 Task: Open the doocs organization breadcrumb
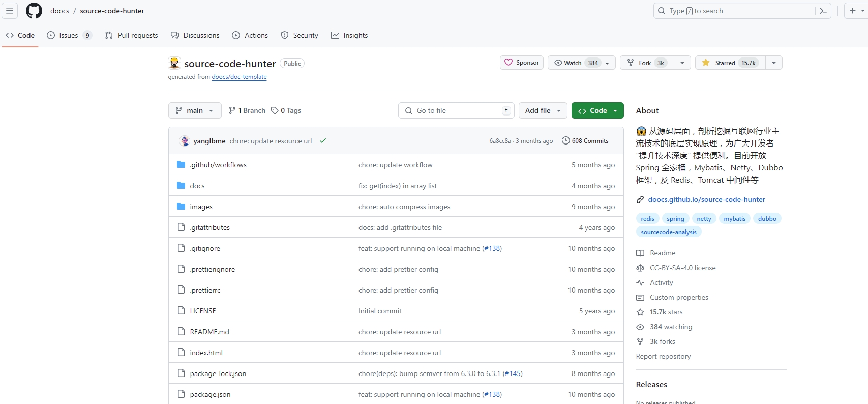click(59, 11)
